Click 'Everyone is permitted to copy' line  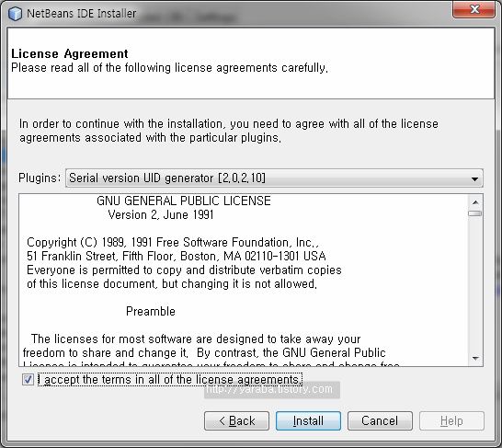[x=184, y=270]
